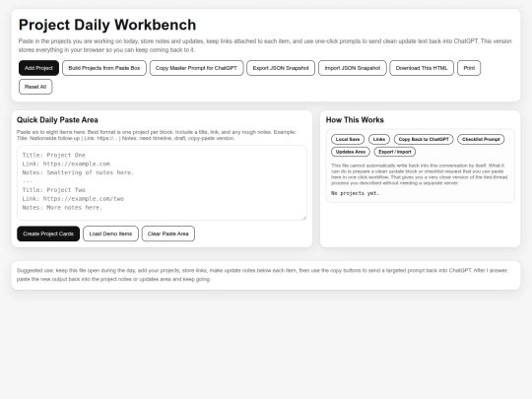Export JSON Snapshot button
Screen dimensions: 532x399
coord(281,68)
